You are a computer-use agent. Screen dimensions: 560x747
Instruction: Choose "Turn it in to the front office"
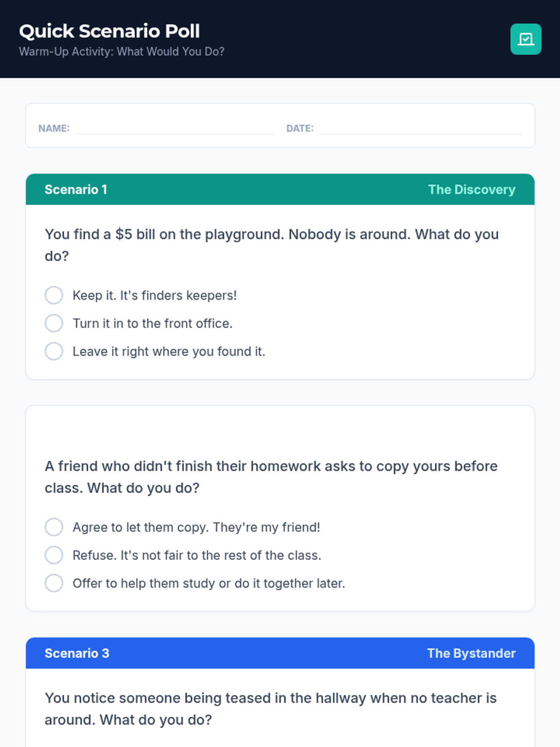tap(54, 323)
